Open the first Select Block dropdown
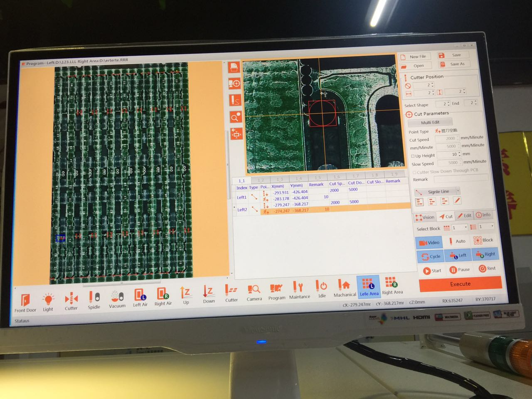 pos(465,227)
